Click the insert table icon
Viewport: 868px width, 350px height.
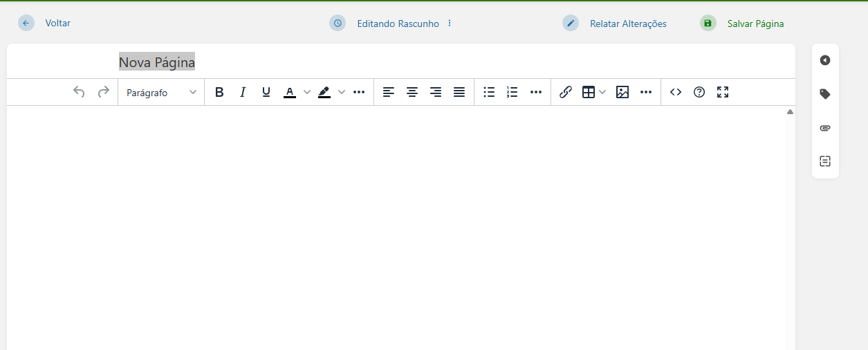589,92
